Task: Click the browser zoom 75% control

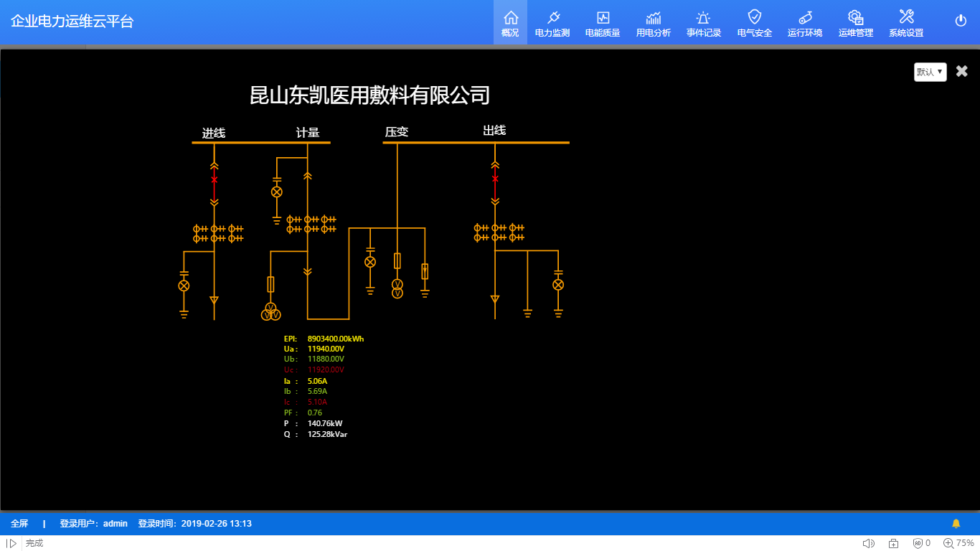Action: point(958,543)
